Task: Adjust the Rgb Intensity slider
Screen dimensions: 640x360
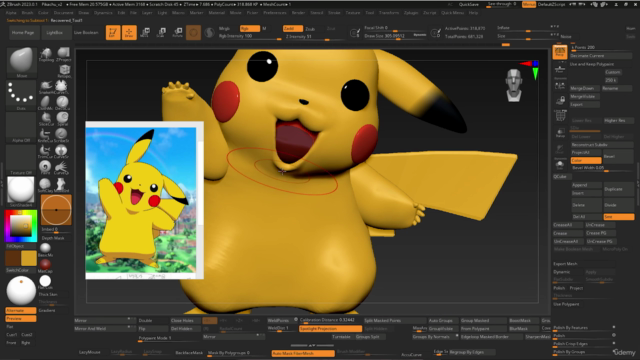Action: point(250,36)
